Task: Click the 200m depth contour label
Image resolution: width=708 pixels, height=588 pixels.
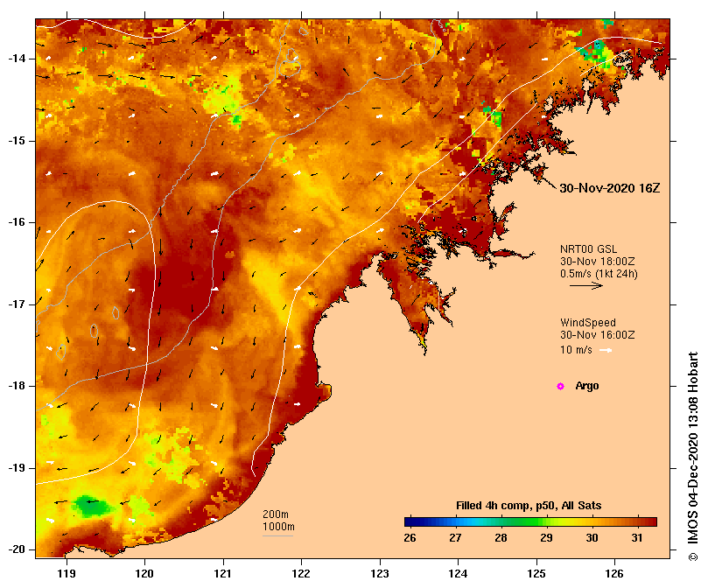Action: [x=276, y=514]
